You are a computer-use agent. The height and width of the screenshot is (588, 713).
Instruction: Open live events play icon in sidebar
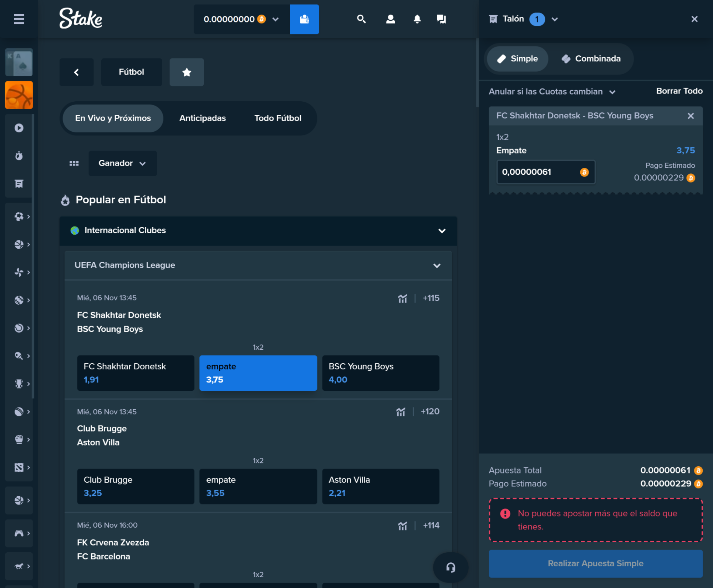click(19, 128)
